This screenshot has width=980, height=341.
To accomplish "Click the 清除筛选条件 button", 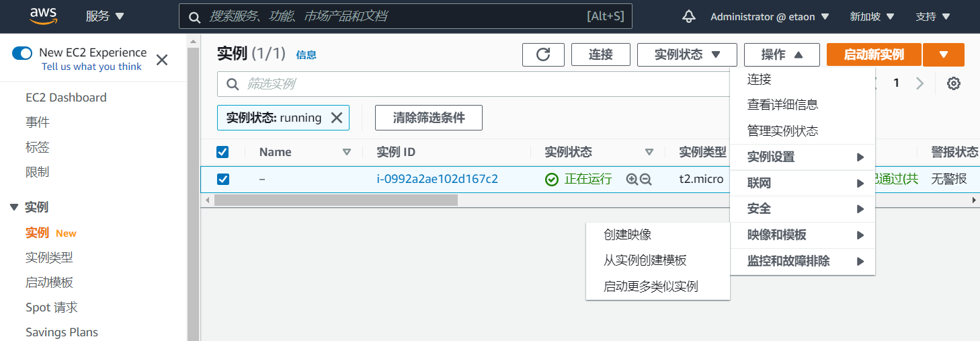I will 429,118.
